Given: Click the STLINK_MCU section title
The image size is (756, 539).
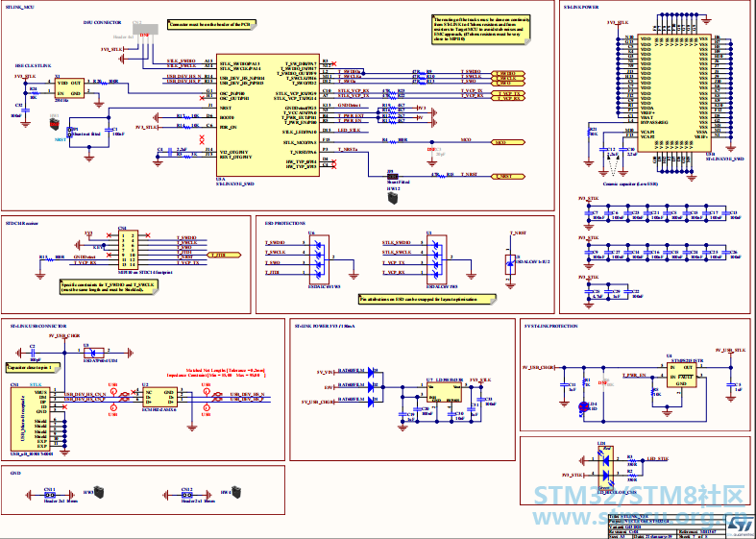Looking at the screenshot, I should coord(19,8).
